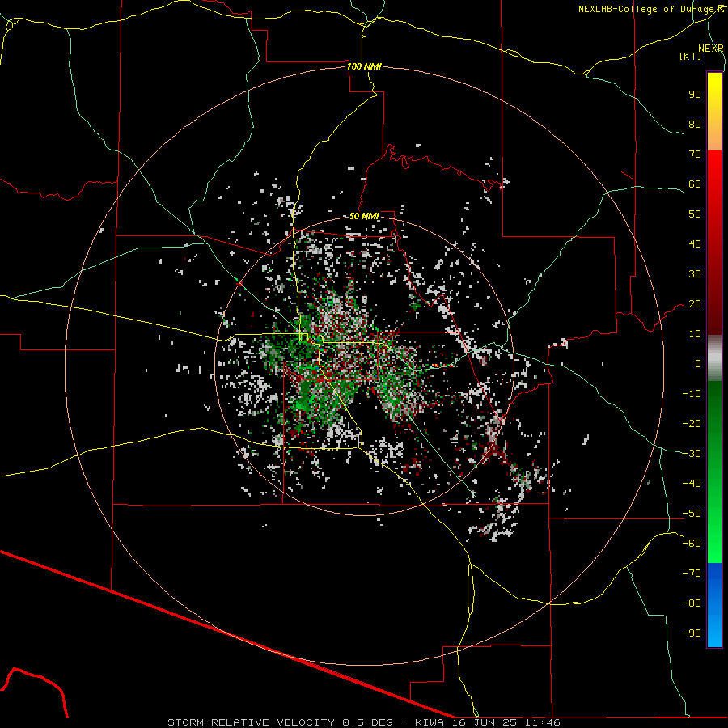Image resolution: width=728 pixels, height=728 pixels.
Task: Click the -90 value on the velocity scale
Action: point(692,633)
